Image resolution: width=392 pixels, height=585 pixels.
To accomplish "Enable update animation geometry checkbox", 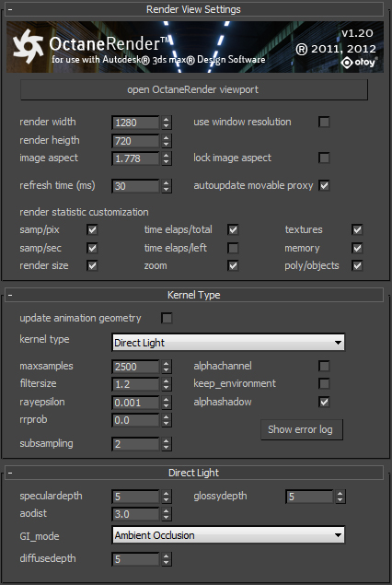I will [x=167, y=318].
